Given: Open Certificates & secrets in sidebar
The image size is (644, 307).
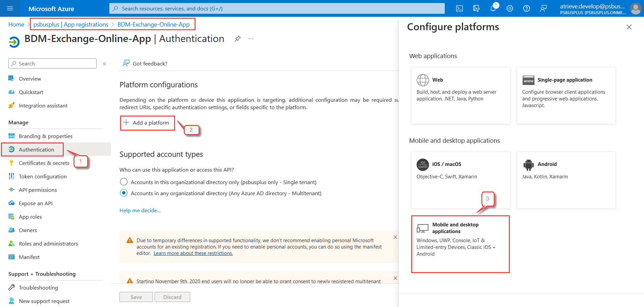Looking at the screenshot, I should tap(44, 163).
